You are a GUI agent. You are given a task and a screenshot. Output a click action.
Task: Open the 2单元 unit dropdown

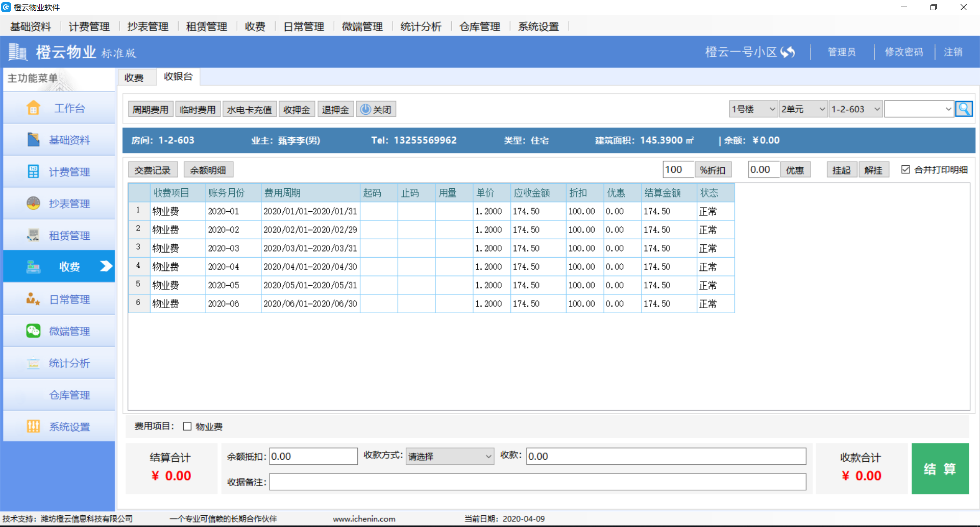tap(803, 109)
